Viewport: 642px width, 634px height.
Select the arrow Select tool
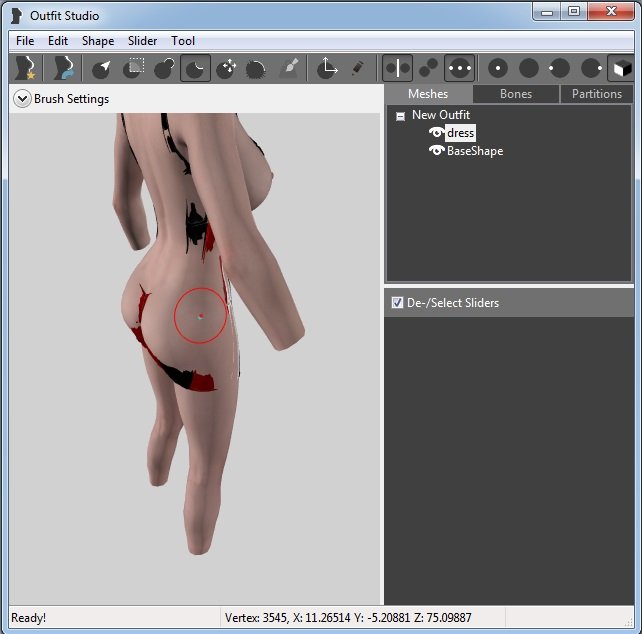click(x=102, y=68)
